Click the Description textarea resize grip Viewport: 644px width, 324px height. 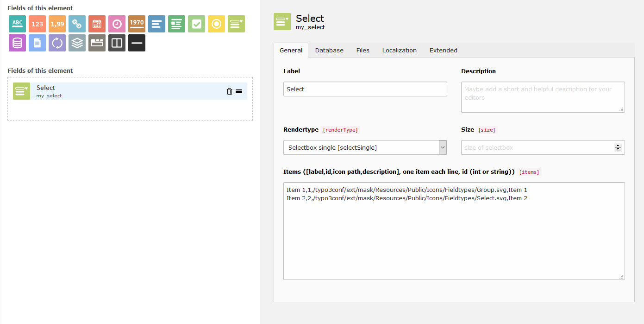(622, 109)
